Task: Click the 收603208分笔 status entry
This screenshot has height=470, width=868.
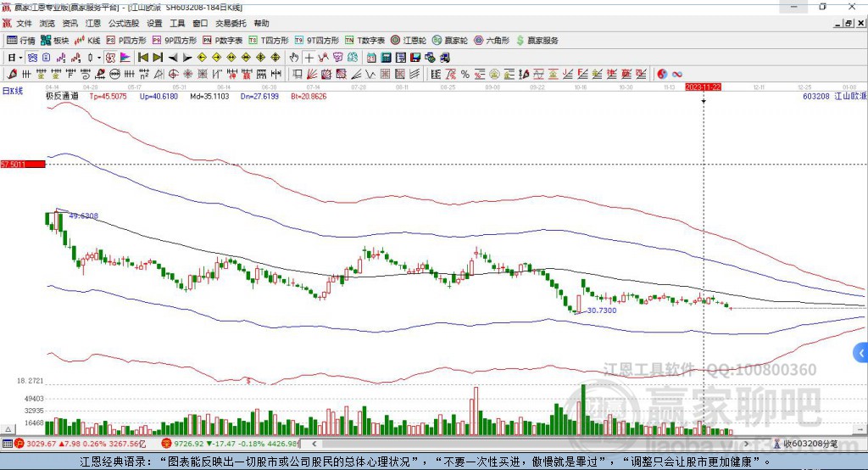Action: tap(806, 444)
